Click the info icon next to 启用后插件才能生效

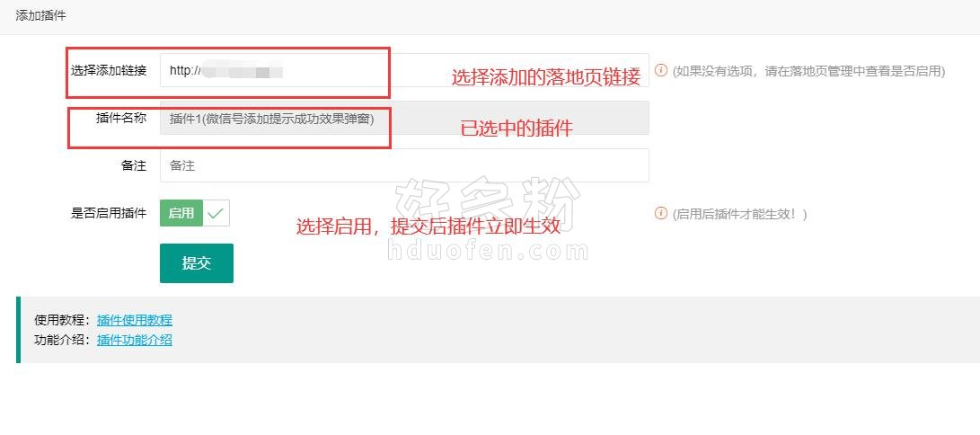coord(660,213)
